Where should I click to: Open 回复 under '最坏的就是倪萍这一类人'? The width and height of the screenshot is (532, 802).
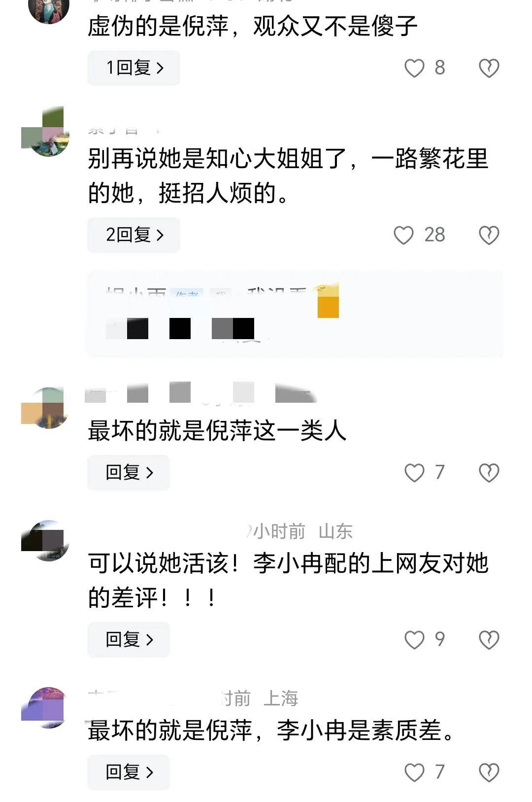(x=129, y=473)
